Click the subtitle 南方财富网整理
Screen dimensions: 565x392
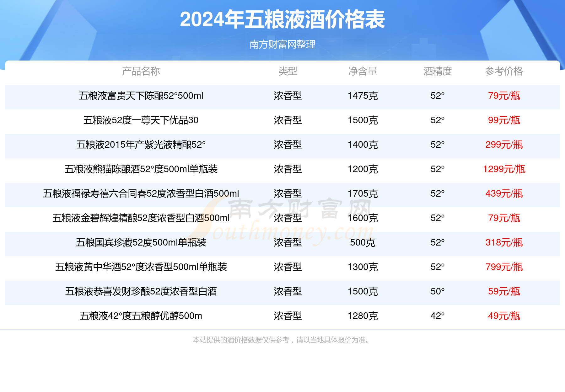pyautogui.click(x=282, y=45)
